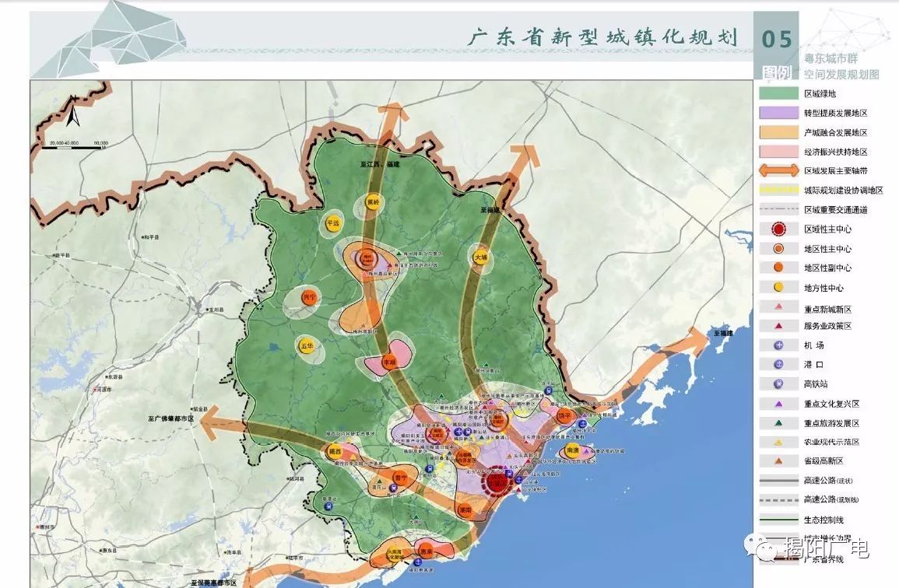The height and width of the screenshot is (588, 899).
Task: Click the 东源县 map label
Action: pos(114,376)
